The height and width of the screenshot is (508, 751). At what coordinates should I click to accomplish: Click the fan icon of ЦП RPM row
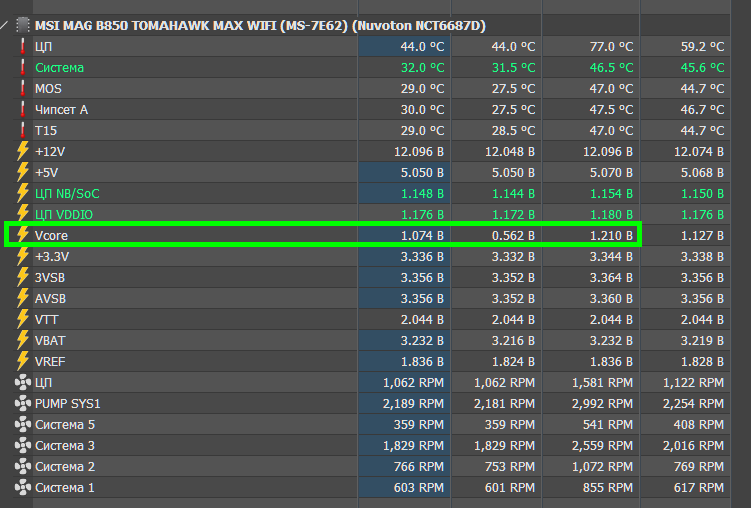pyautogui.click(x=22, y=383)
